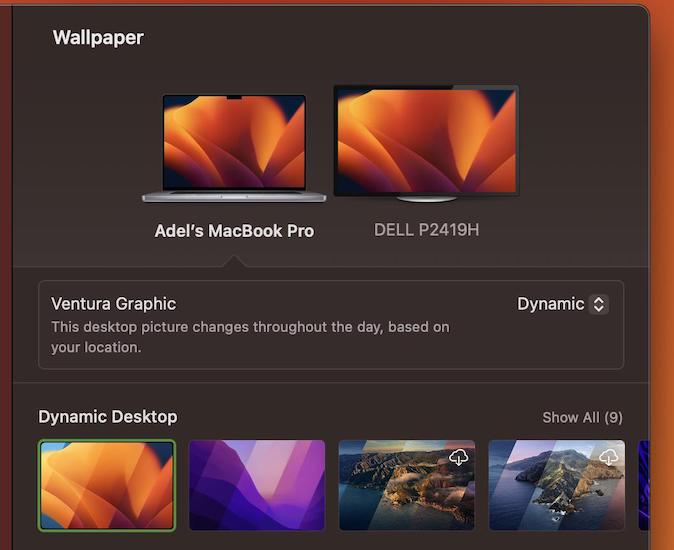Click the up-down chevrons beside Dynamic
The width and height of the screenshot is (674, 550).
599,304
